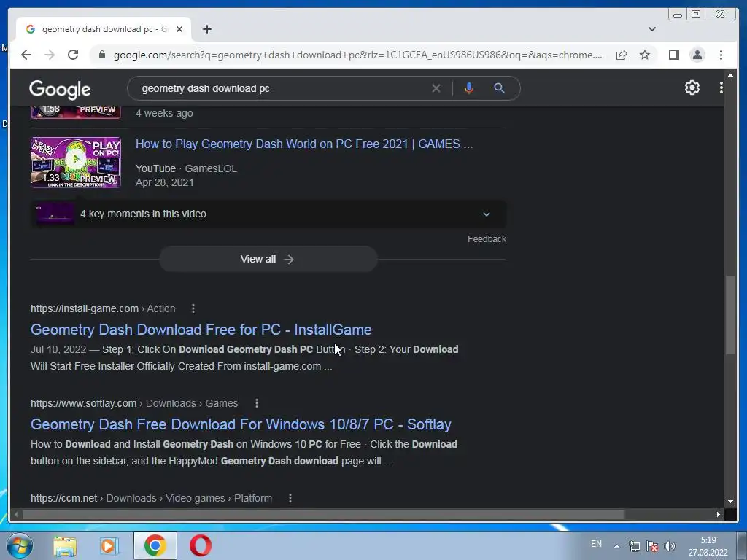Expand 4 key moments in this video
This screenshot has height=560, width=747.
tap(268, 214)
